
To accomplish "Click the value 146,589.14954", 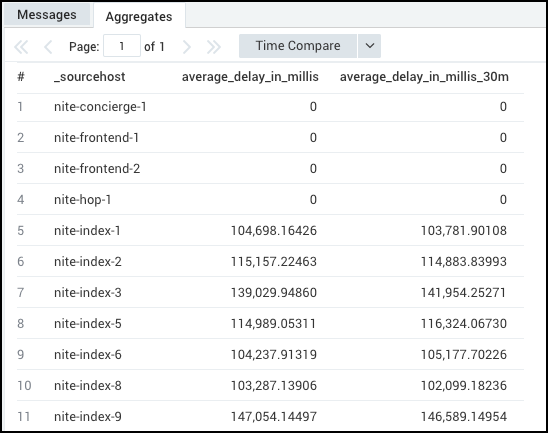I will point(463,417).
